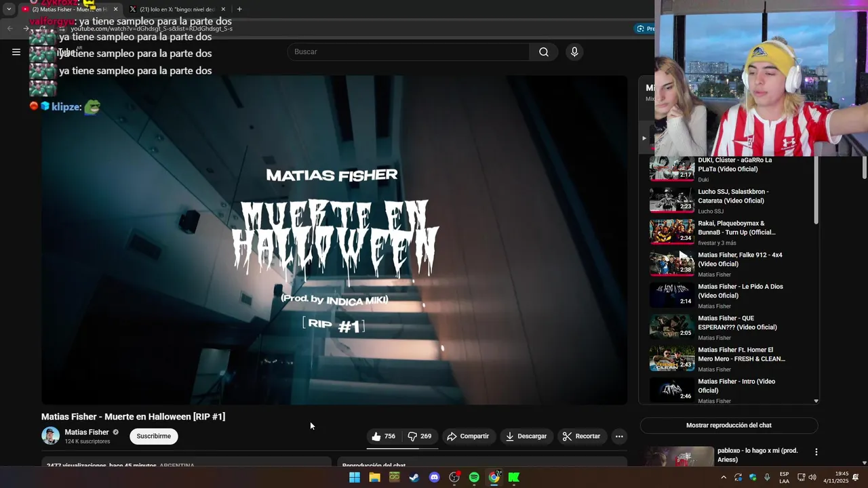Open the Matias Fisher channel name link
Viewport: 868px width, 488px height.
pos(87,432)
